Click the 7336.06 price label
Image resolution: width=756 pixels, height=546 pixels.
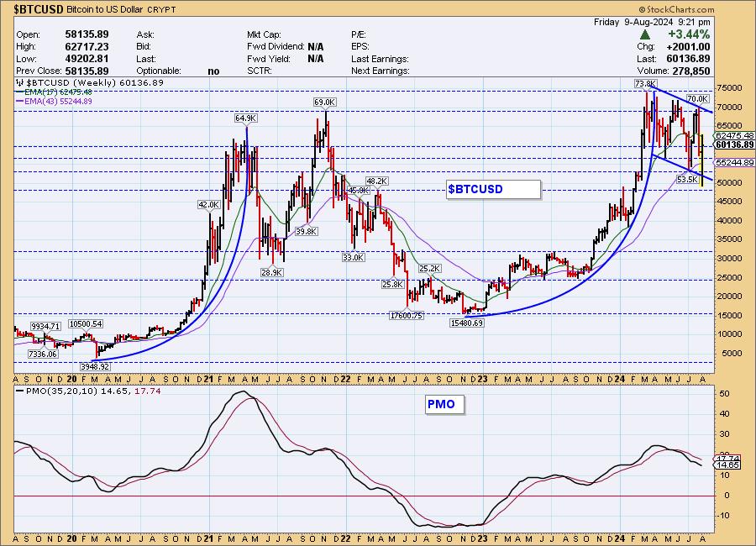43,354
